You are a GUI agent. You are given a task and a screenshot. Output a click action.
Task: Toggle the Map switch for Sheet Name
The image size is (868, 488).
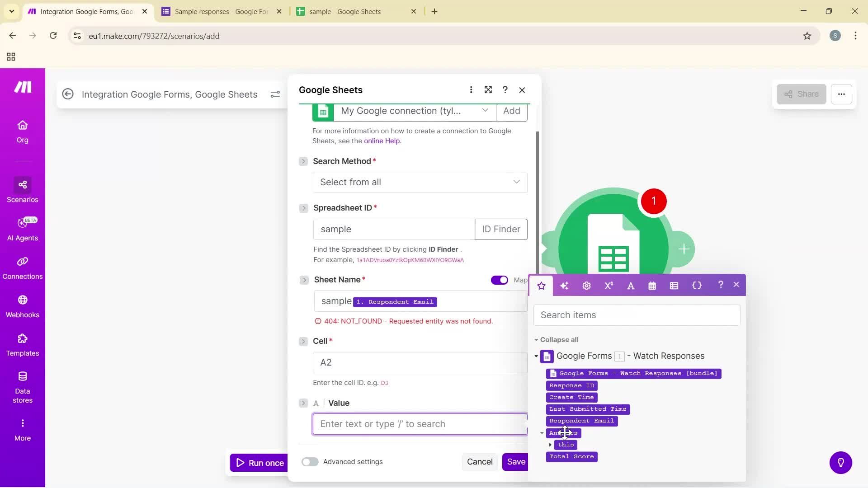tap(499, 280)
